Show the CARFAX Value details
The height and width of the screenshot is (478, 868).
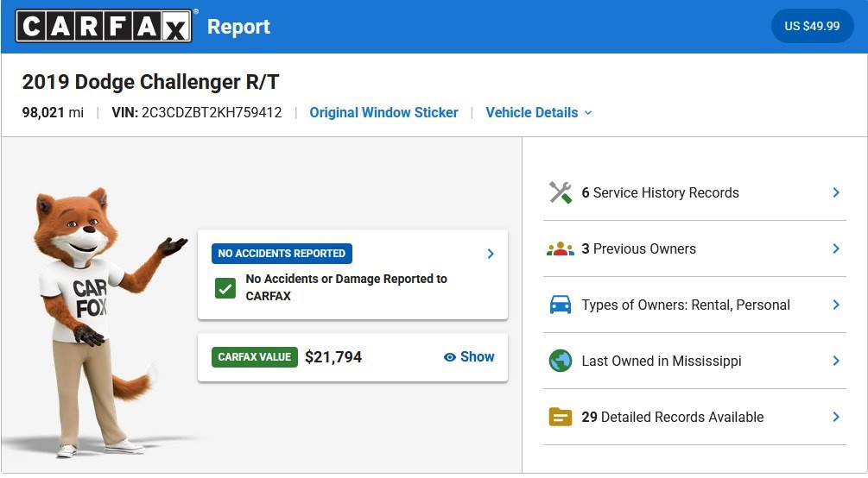[x=469, y=357]
